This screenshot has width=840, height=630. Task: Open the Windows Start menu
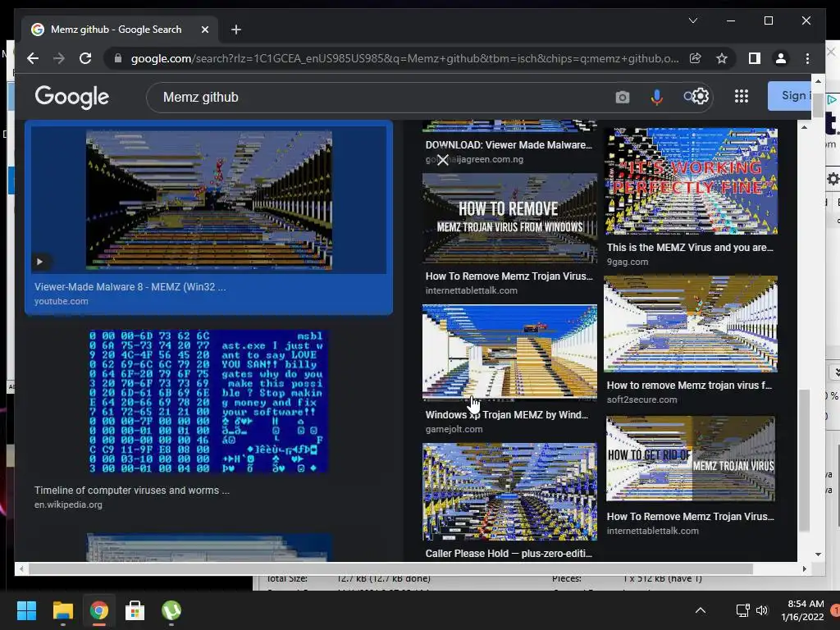coord(26,610)
